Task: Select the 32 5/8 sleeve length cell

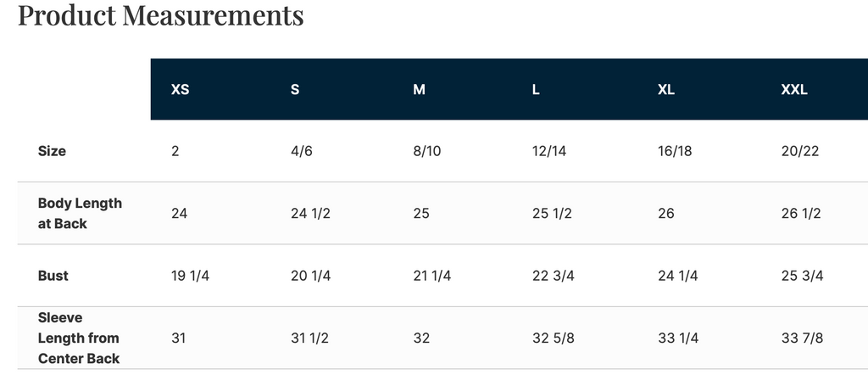Action: [x=552, y=338]
